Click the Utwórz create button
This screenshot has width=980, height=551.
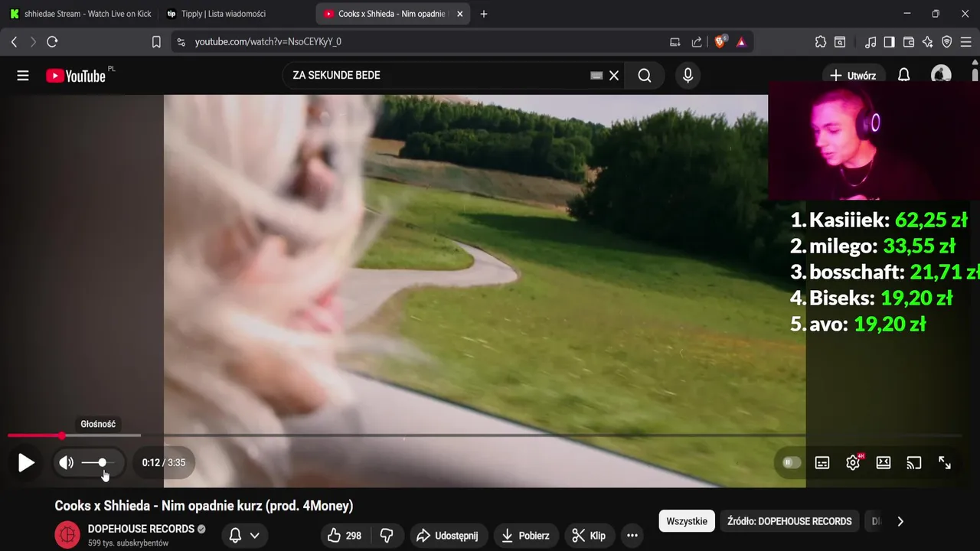[x=853, y=76]
